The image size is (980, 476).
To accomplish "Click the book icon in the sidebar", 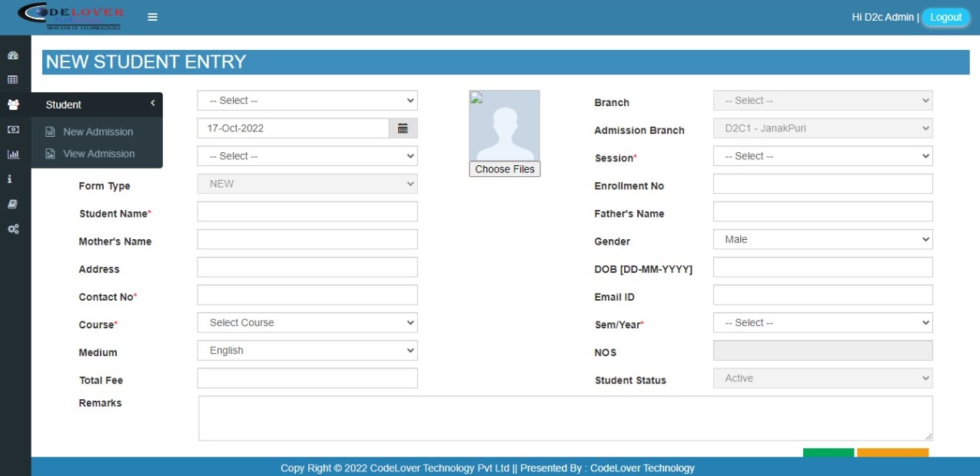I will click(12, 202).
